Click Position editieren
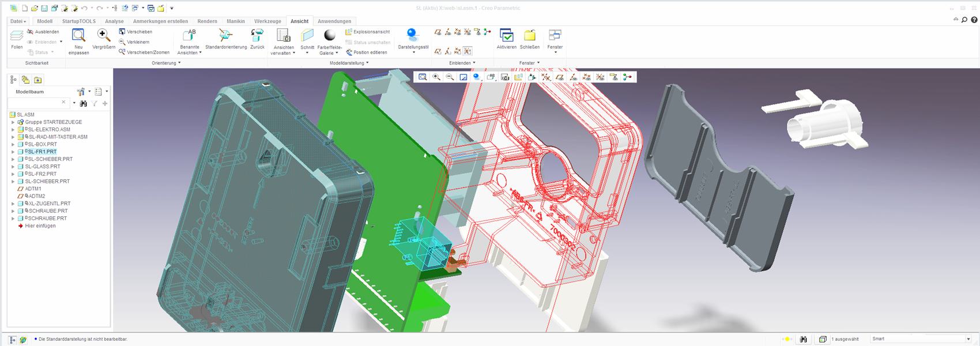Screen dimensions: 980x346 pos(366,52)
